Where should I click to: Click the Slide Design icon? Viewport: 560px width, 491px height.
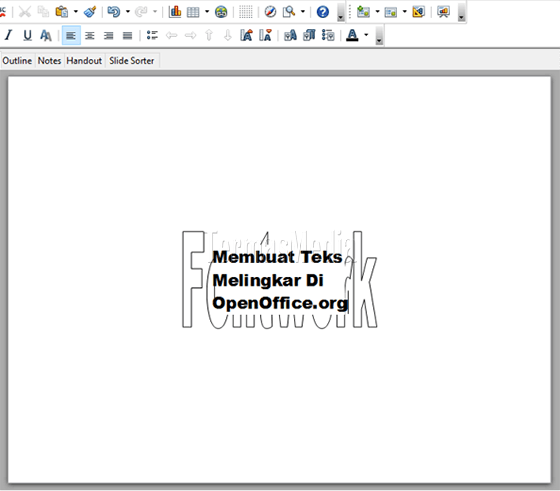[418, 12]
